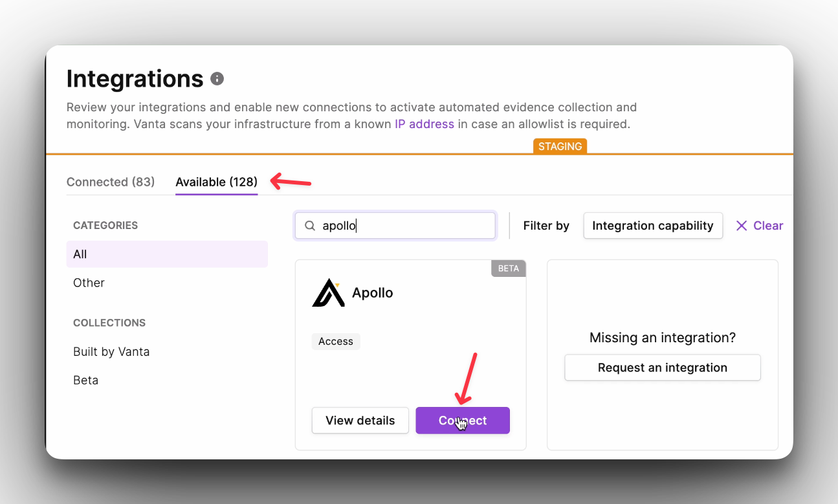Open View details for Apollo
The height and width of the screenshot is (504, 838).
(360, 421)
